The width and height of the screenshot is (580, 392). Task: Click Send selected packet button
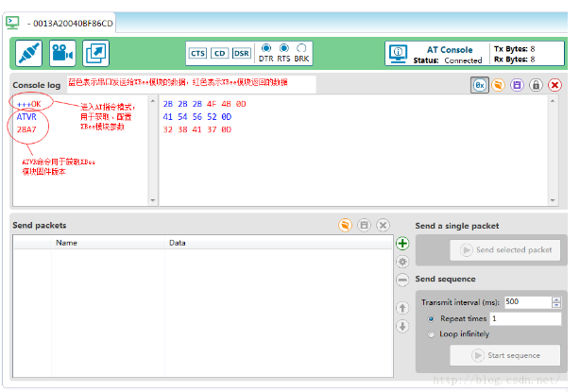tap(505, 250)
